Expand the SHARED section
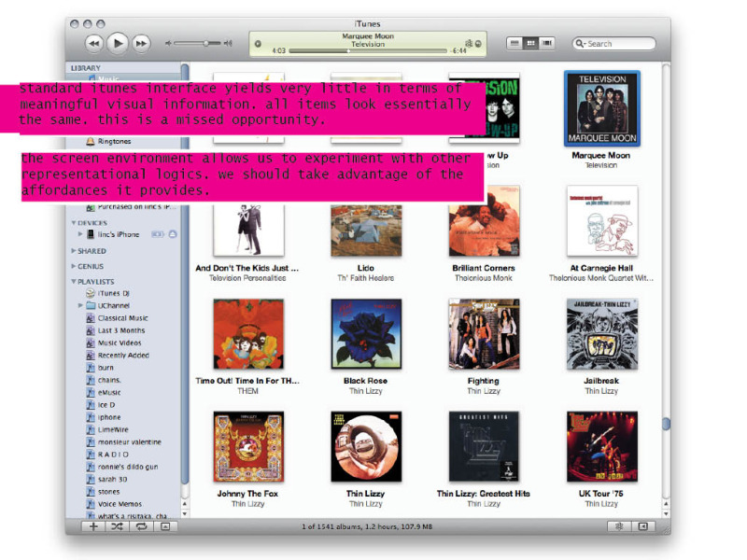 coord(74,250)
